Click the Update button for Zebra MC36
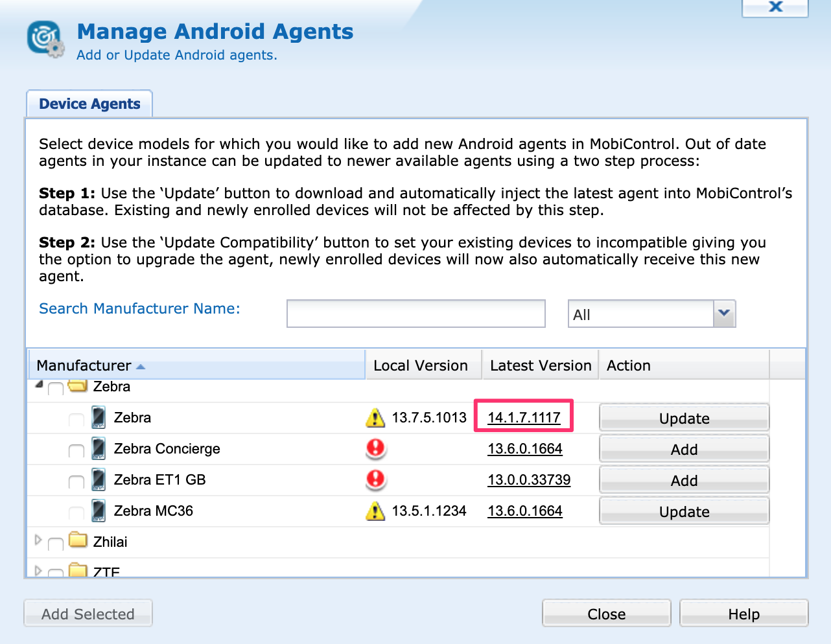The height and width of the screenshot is (644, 831). pos(684,511)
